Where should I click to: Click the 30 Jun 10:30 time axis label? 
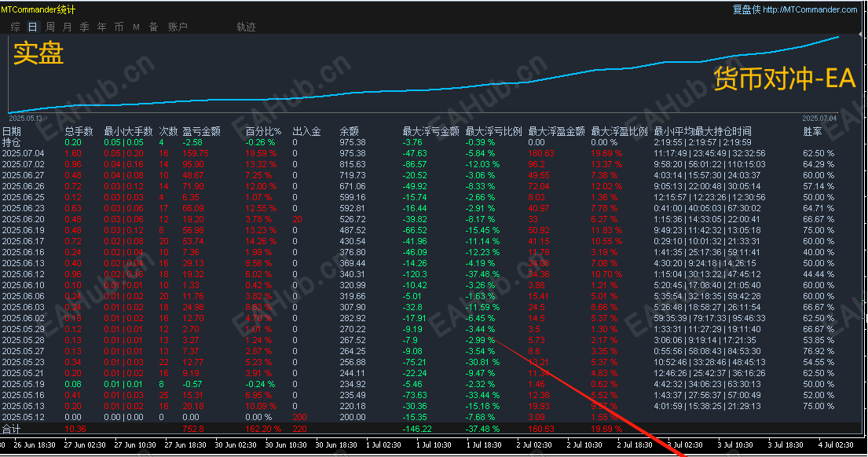tap(286, 444)
